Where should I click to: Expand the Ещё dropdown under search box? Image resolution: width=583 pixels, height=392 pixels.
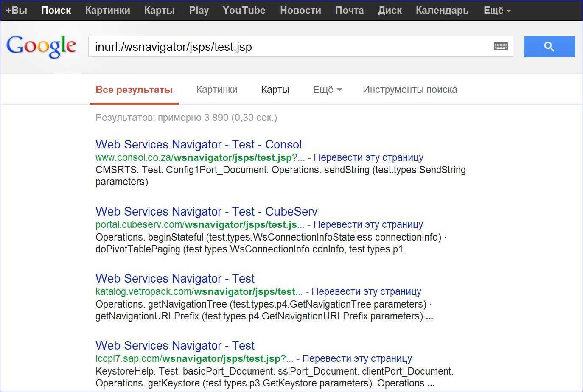tap(327, 90)
